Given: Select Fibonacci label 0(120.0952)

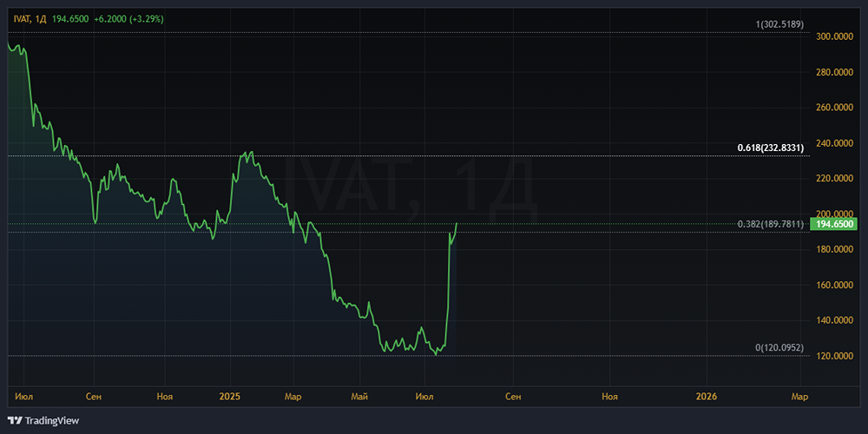Looking at the screenshot, I should (779, 348).
